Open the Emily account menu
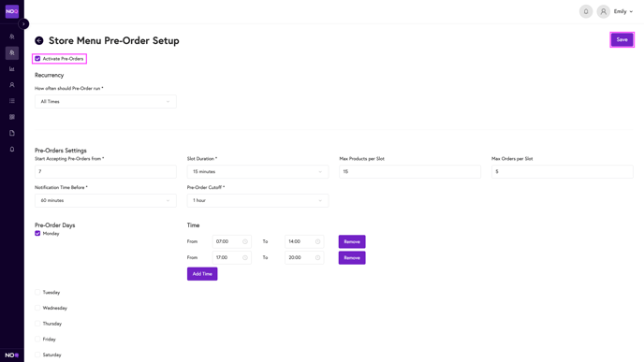 pos(623,11)
